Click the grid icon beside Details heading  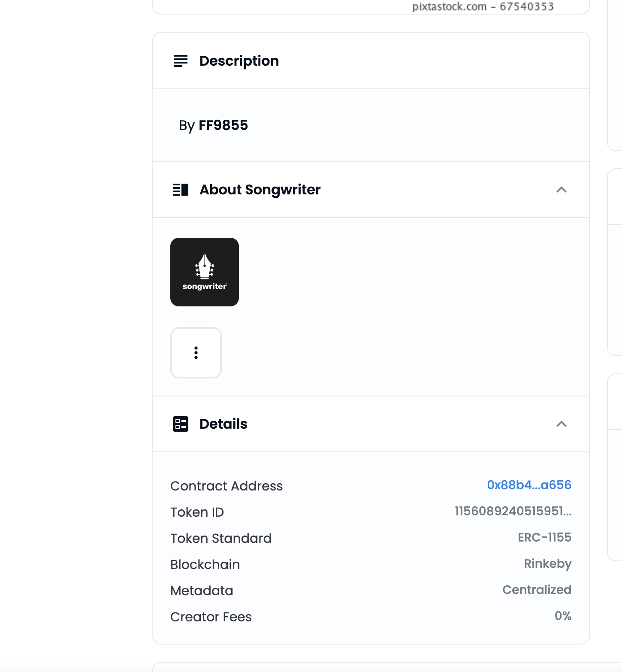(180, 424)
